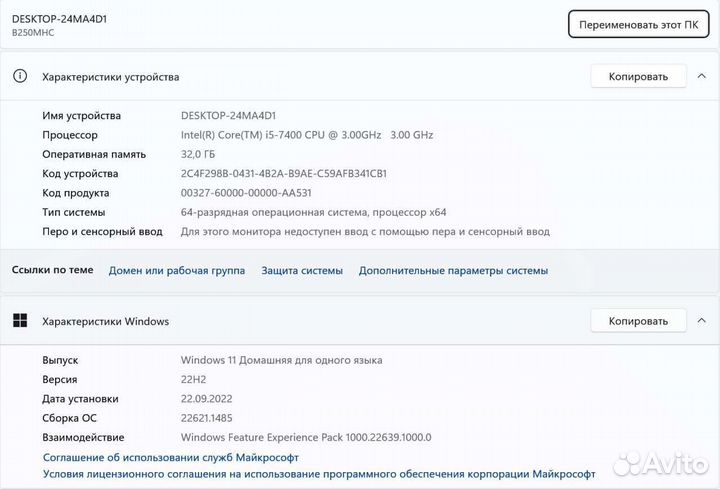This screenshot has width=720, height=489.
Task: Click the info icon beside Характеристики устройства
Action: 19,76
